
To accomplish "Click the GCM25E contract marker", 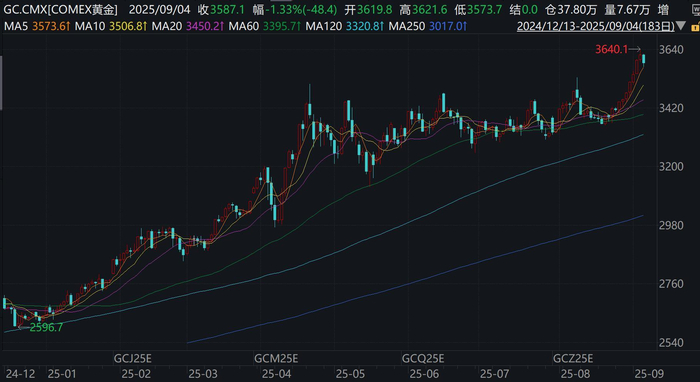I will tap(276, 358).
